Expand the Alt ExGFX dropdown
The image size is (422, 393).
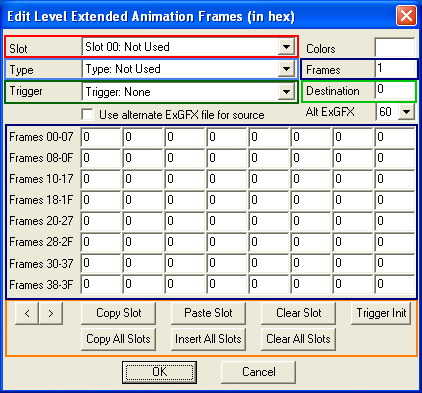[406, 112]
